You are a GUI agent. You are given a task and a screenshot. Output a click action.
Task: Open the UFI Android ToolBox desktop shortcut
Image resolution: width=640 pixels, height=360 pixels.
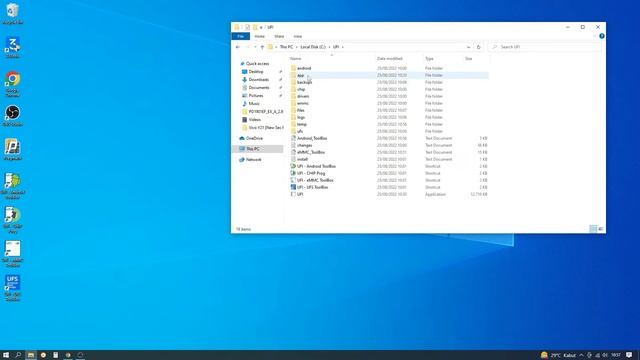point(13,186)
